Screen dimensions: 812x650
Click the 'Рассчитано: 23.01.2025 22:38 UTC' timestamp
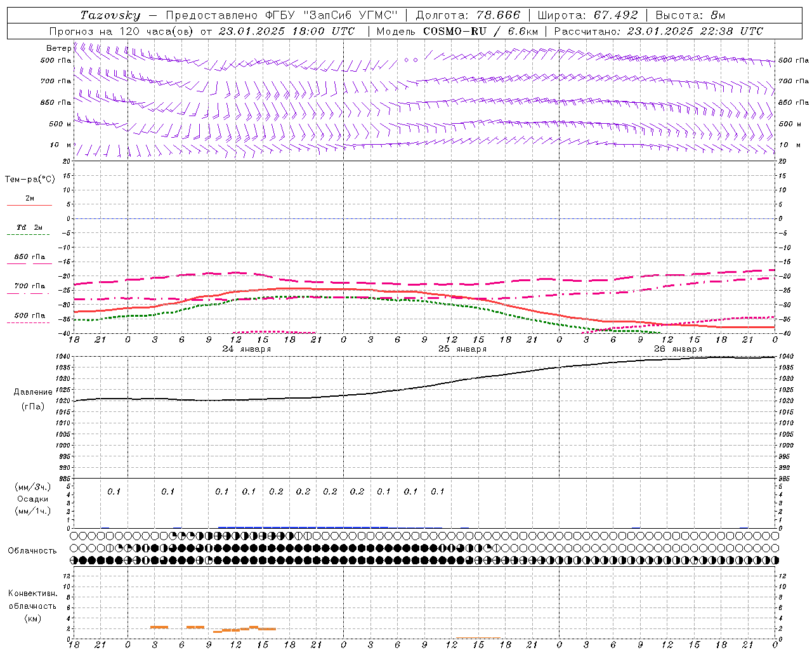point(658,31)
